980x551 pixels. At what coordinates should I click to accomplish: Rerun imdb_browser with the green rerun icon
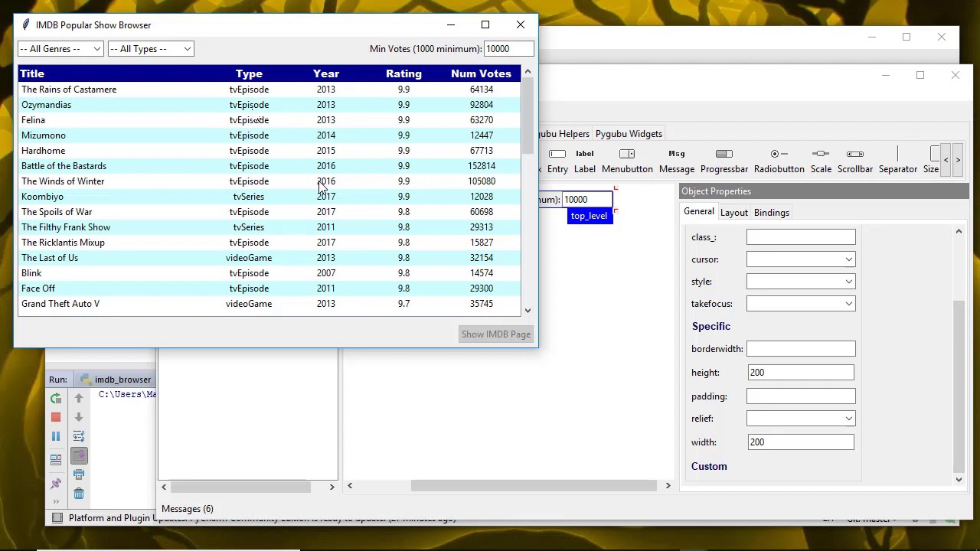point(56,398)
